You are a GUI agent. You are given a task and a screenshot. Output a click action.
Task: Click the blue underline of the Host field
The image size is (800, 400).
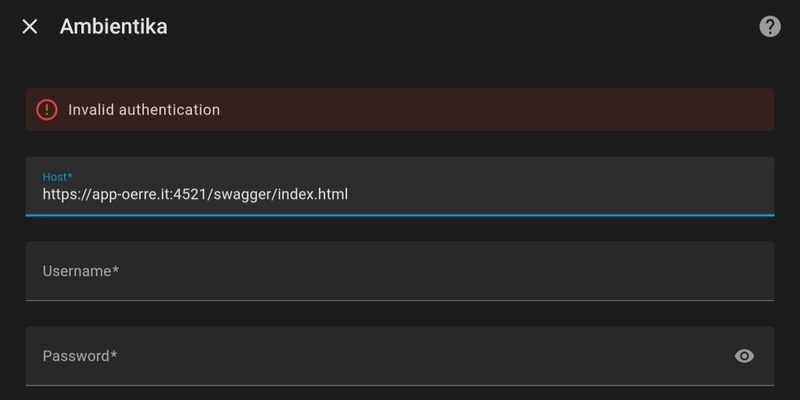[x=400, y=214]
